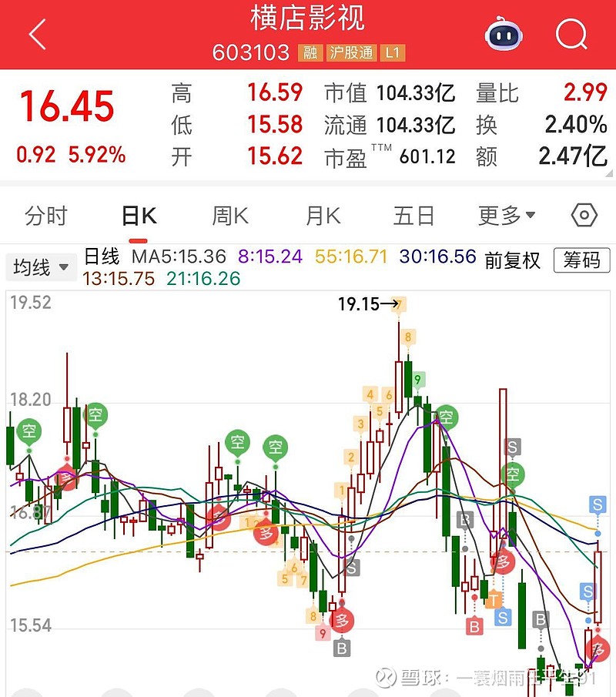Tap the 5.92% change percentage
This screenshot has height=697, width=616.
click(97, 155)
